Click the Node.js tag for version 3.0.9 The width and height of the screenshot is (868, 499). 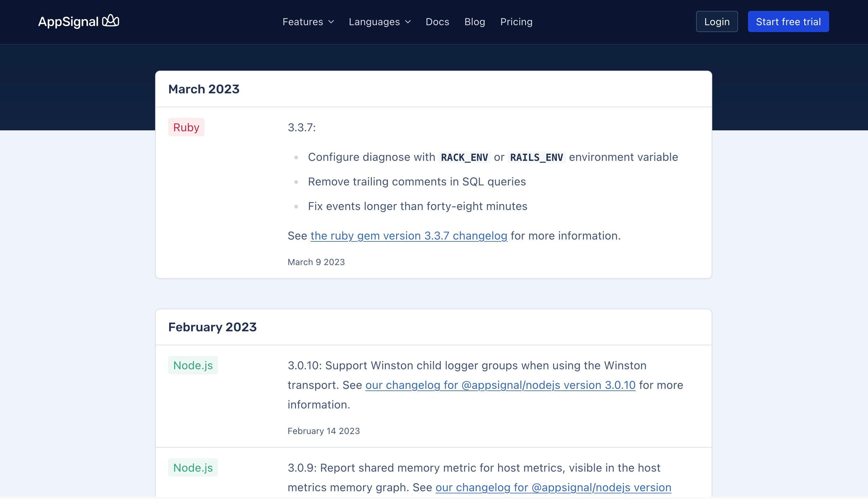193,468
